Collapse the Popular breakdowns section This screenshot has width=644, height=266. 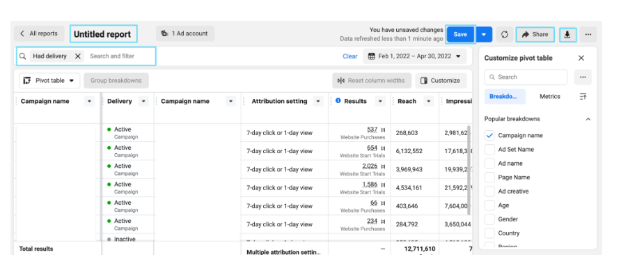[588, 119]
